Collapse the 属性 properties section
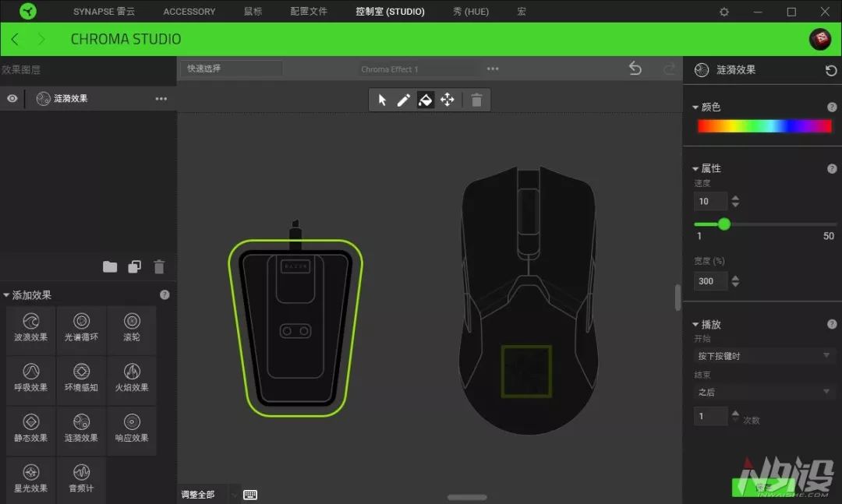 (695, 168)
